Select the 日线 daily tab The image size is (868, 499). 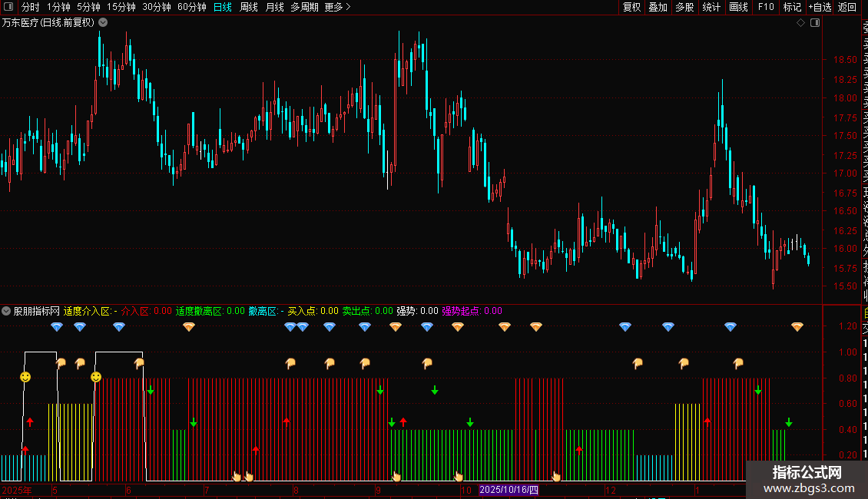coord(223,7)
